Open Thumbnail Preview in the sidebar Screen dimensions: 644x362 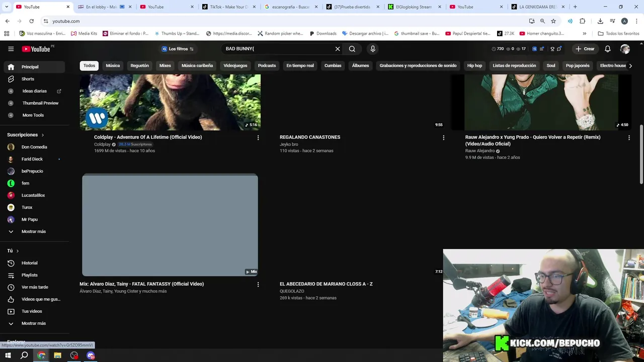[x=33, y=103]
